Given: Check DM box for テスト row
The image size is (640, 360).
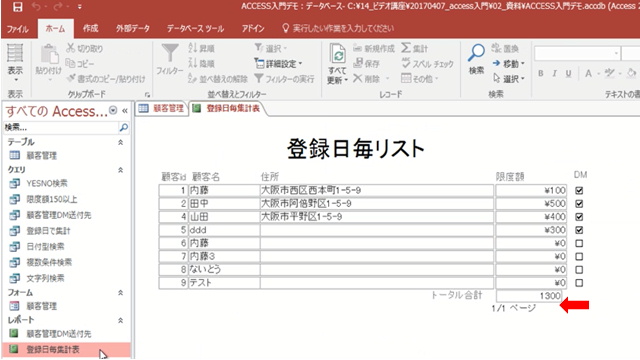Looking at the screenshot, I should pos(579,282).
